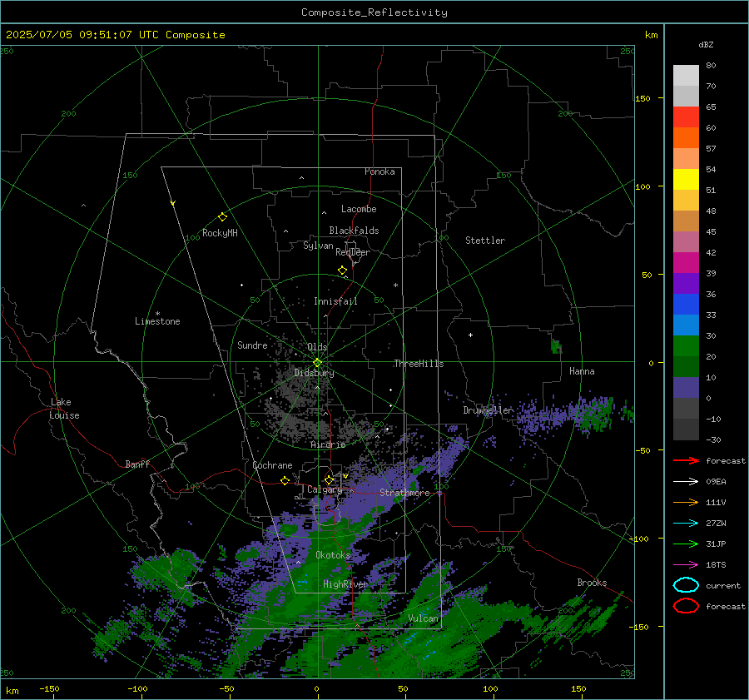Click the 80 dBZ legend value
This screenshot has height=700, width=749.
click(711, 66)
